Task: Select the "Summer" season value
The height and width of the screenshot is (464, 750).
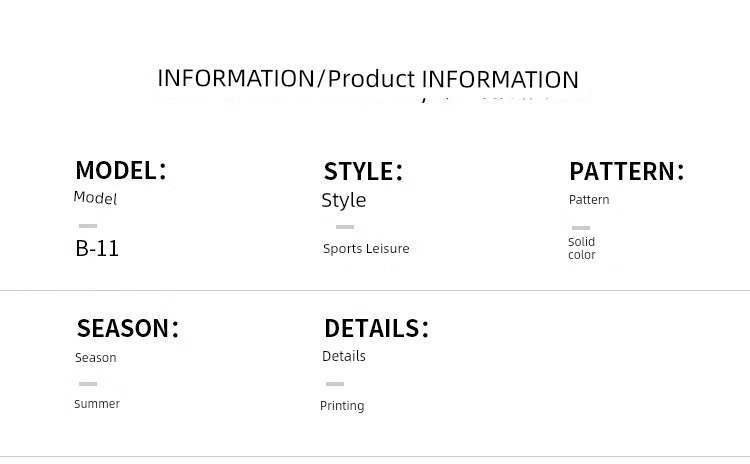Action: coord(97,404)
